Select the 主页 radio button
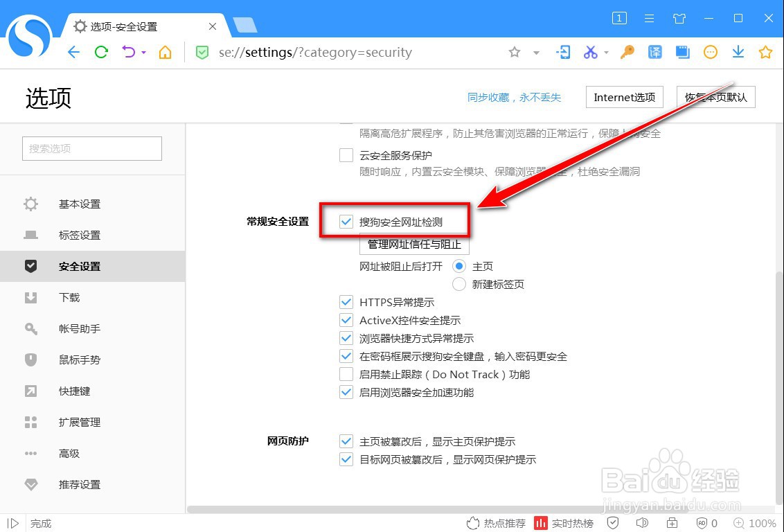 (x=459, y=266)
